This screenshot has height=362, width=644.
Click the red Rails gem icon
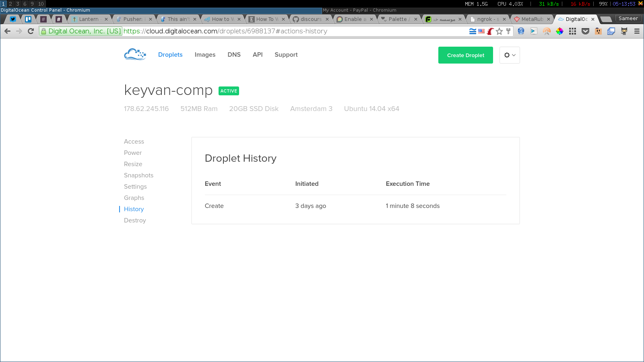490,31
